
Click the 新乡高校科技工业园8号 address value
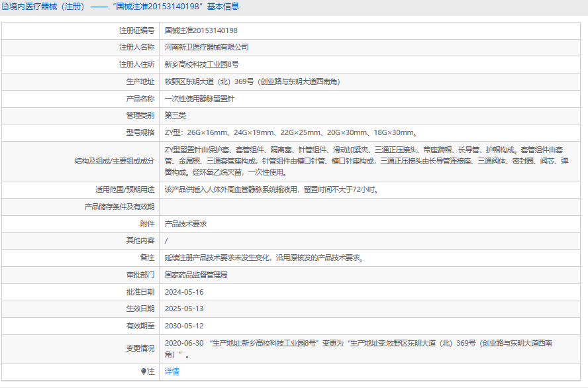tap(202, 64)
